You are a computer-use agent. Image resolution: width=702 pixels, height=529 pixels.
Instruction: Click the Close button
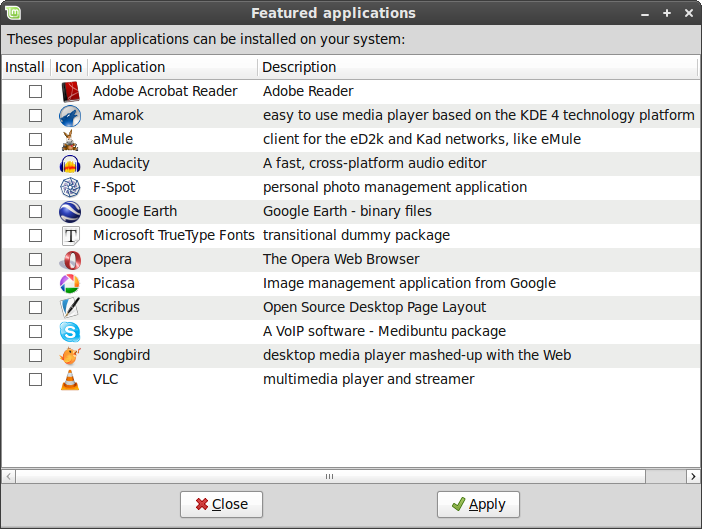click(x=221, y=504)
